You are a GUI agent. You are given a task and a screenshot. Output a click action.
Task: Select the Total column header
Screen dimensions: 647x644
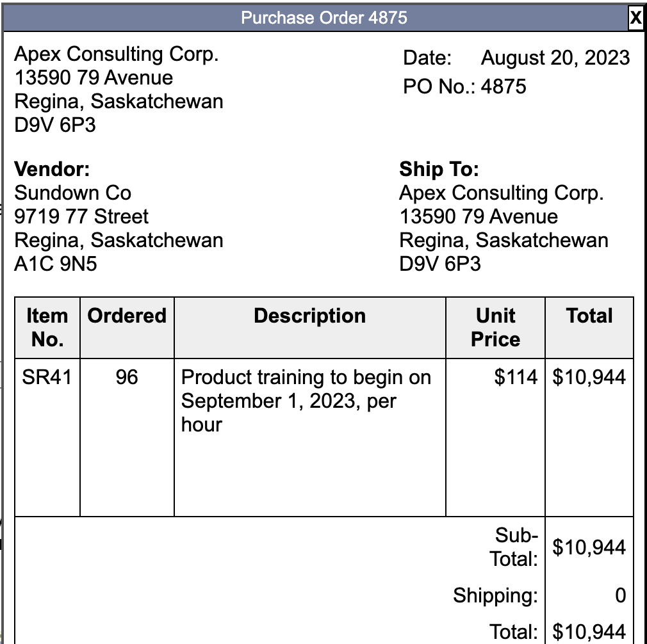coord(590,316)
